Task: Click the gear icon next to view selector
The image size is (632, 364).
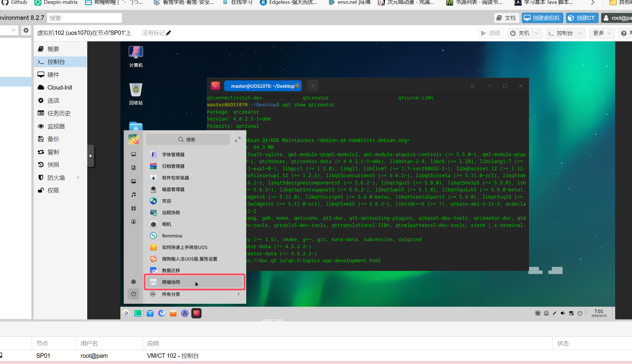Action: 26,30
